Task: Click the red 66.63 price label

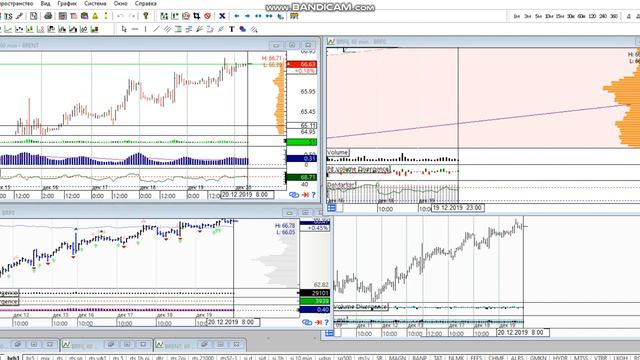Action: pos(302,64)
